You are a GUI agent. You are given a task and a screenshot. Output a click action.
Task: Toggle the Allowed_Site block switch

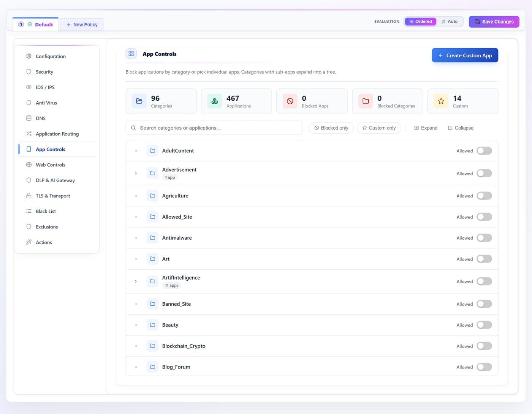(x=484, y=217)
